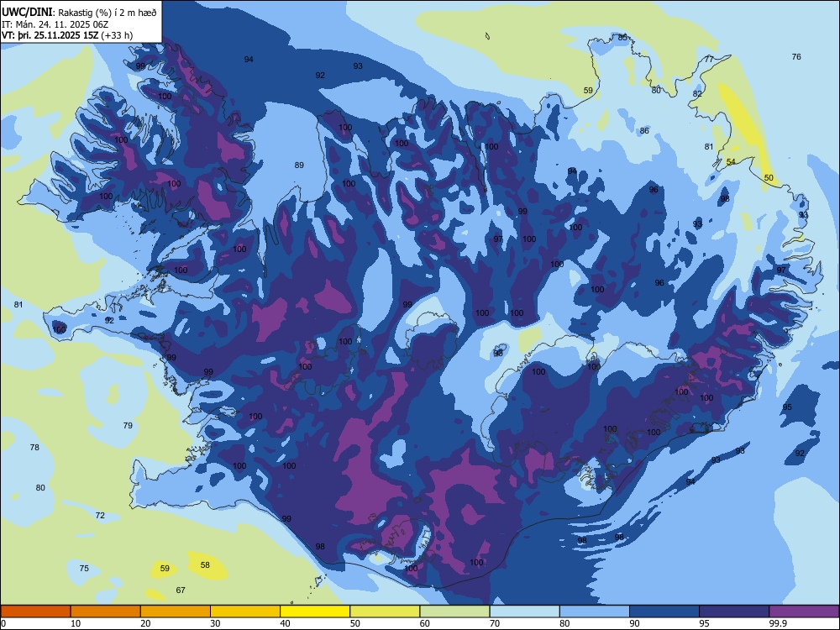Click the 'VT: þri. 25.11.2025 15Z' line
This screenshot has width=840, height=630.
pos(50,35)
